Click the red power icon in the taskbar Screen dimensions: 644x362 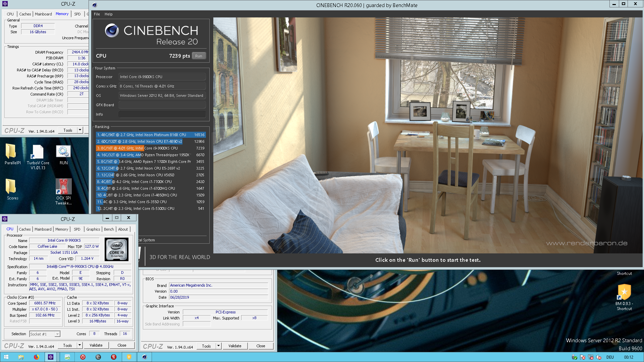pos(83,357)
